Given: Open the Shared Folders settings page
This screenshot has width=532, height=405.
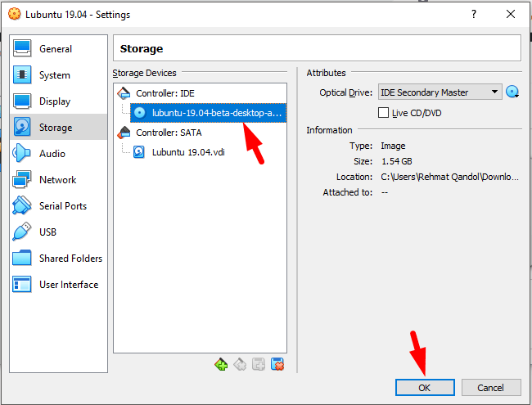Looking at the screenshot, I should [x=70, y=259].
